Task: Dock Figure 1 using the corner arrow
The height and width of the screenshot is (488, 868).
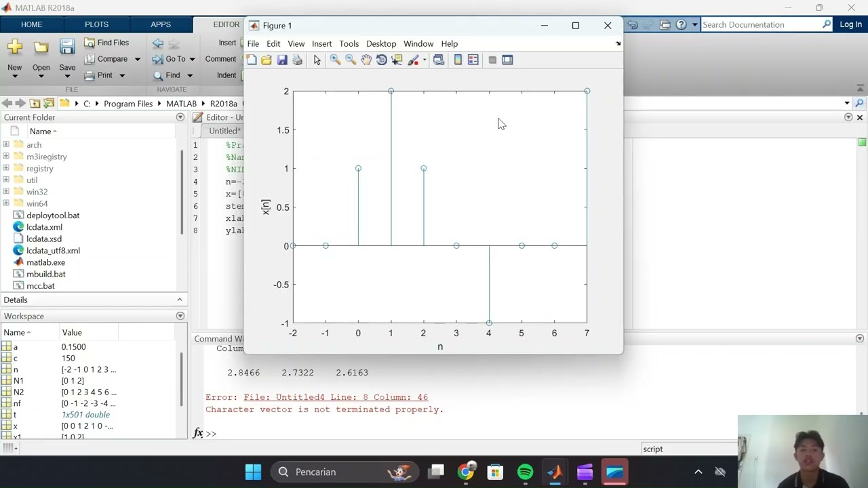Action: coord(618,43)
